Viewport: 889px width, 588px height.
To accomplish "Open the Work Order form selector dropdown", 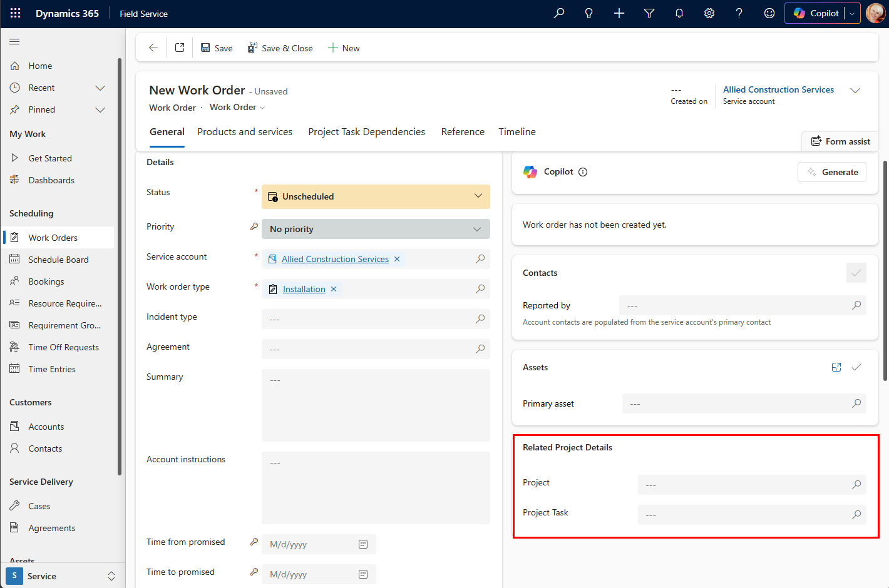I will (237, 108).
